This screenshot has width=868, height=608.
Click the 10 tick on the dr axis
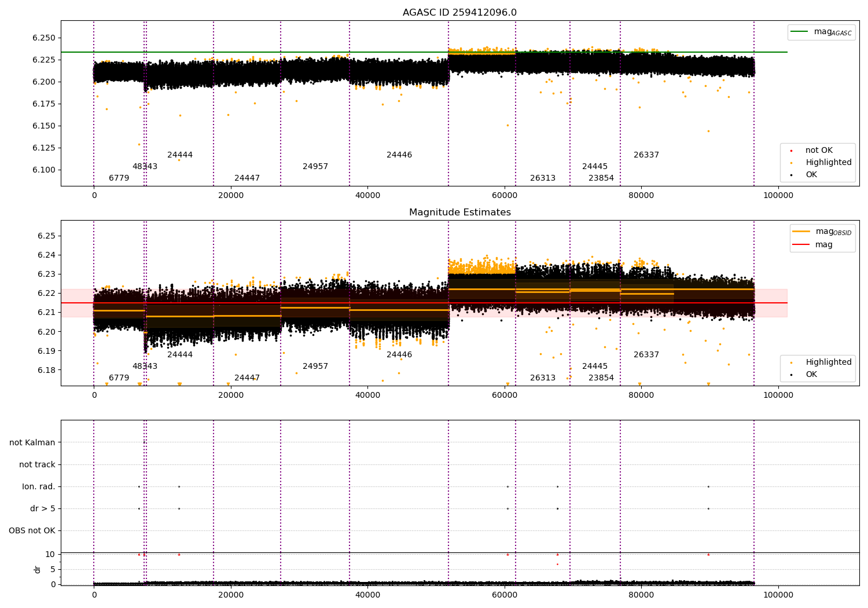pyautogui.click(x=50, y=555)
